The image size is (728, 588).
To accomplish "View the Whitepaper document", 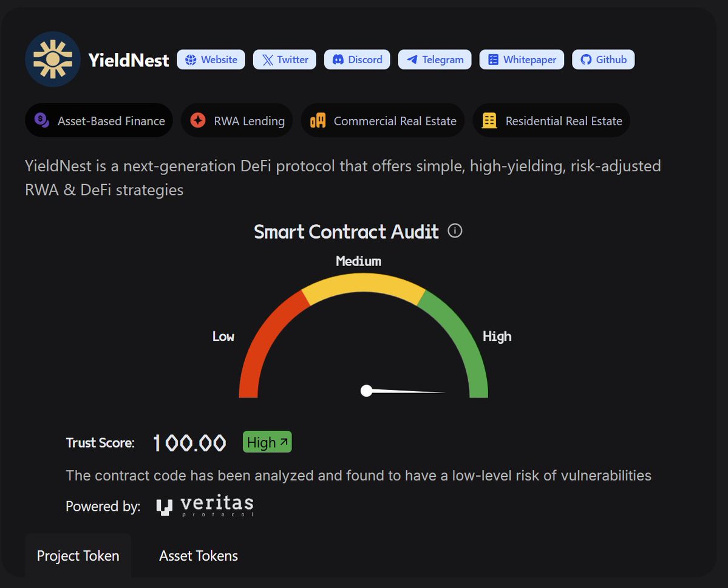I will point(522,60).
